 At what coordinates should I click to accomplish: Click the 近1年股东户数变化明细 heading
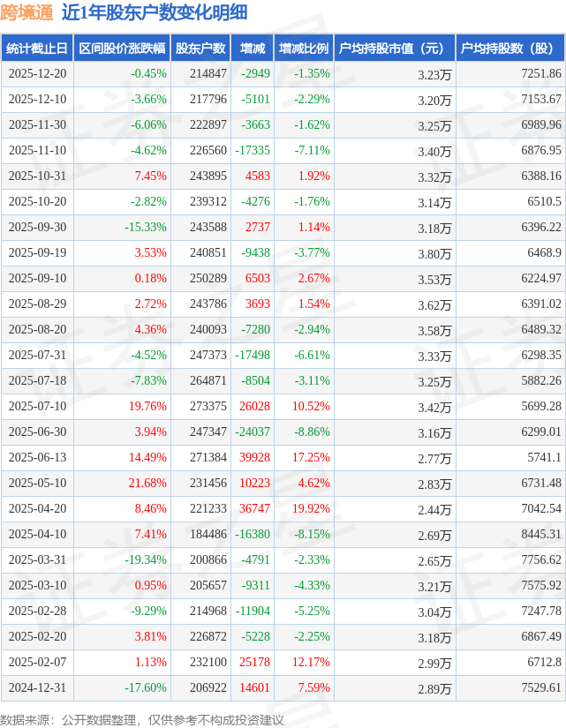click(x=155, y=12)
